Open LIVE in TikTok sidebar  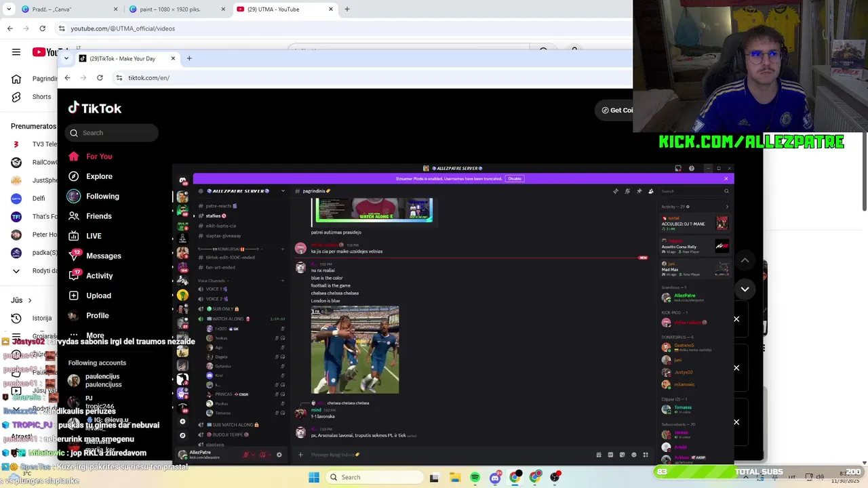[x=85, y=236]
